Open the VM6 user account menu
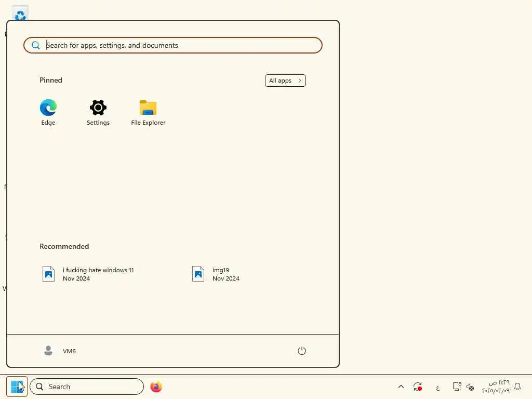 [60, 351]
